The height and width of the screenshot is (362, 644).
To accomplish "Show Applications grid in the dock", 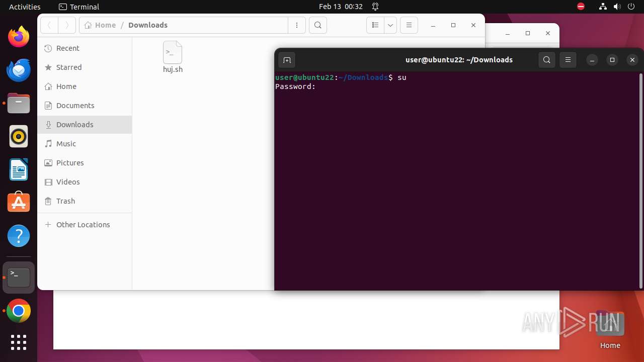I will [19, 342].
